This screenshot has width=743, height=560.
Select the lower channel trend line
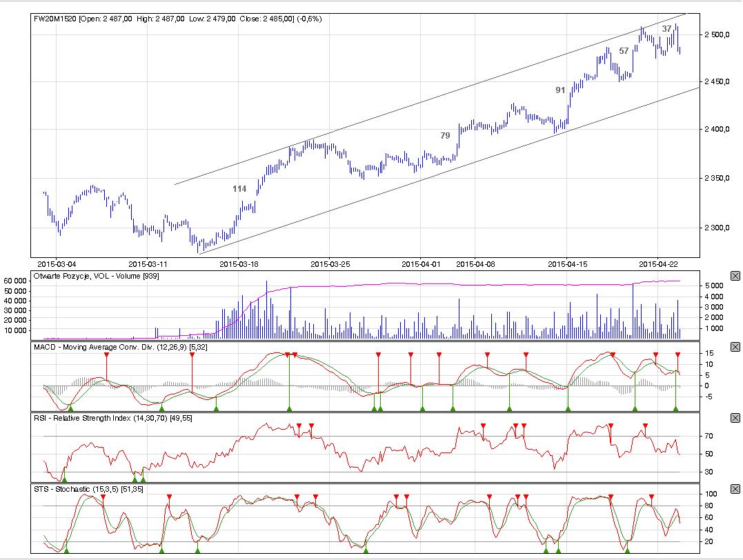click(450, 170)
